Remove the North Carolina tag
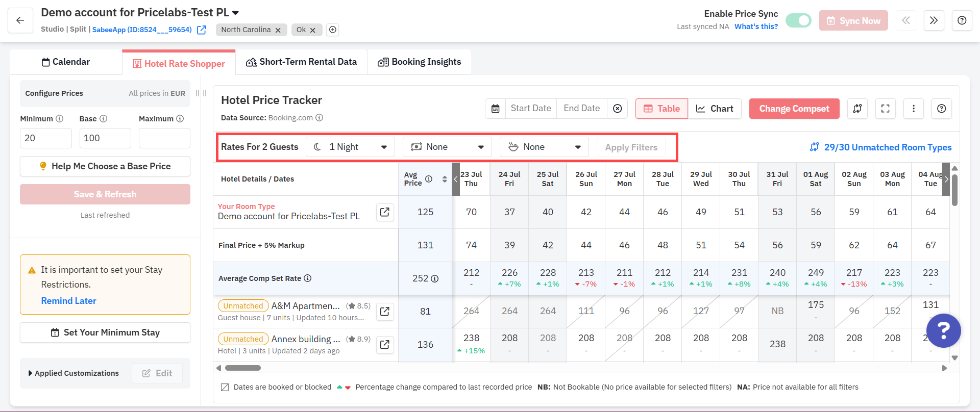The width and height of the screenshot is (980, 412). [x=278, y=30]
